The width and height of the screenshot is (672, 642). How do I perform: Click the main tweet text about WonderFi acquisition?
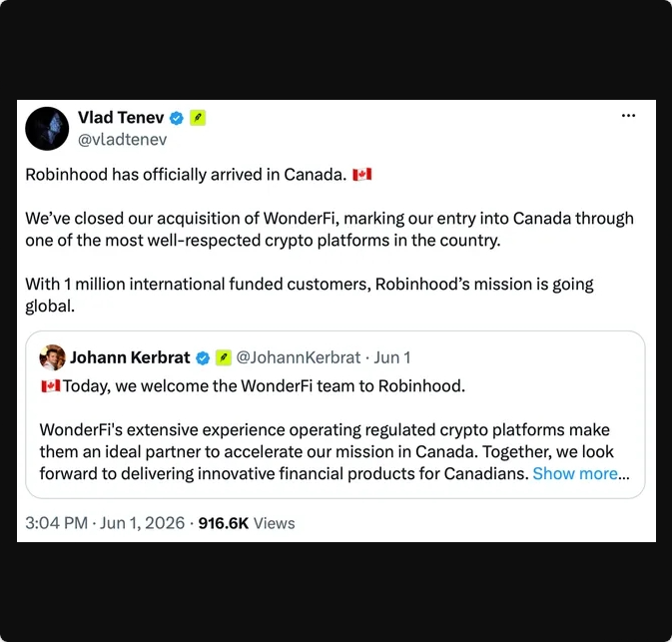(x=330, y=230)
